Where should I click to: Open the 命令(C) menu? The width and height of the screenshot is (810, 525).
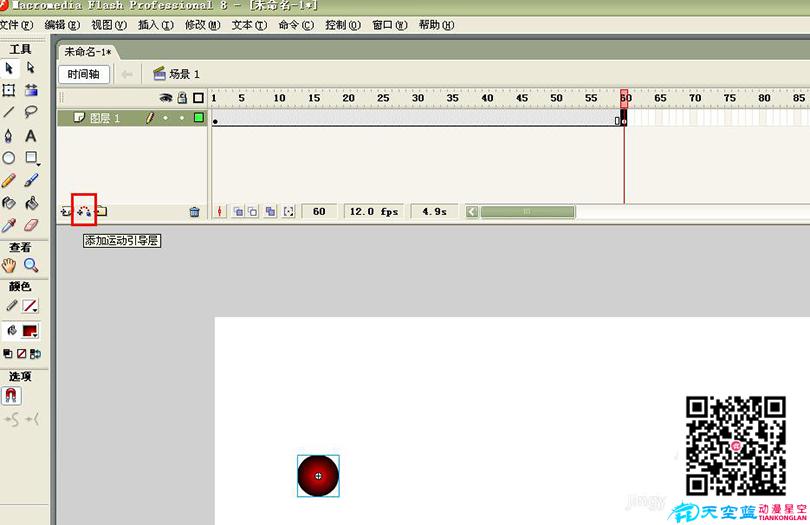coord(296,25)
